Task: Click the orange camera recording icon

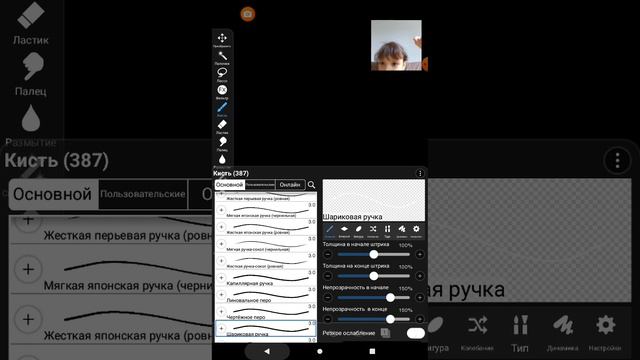Action: [247, 14]
